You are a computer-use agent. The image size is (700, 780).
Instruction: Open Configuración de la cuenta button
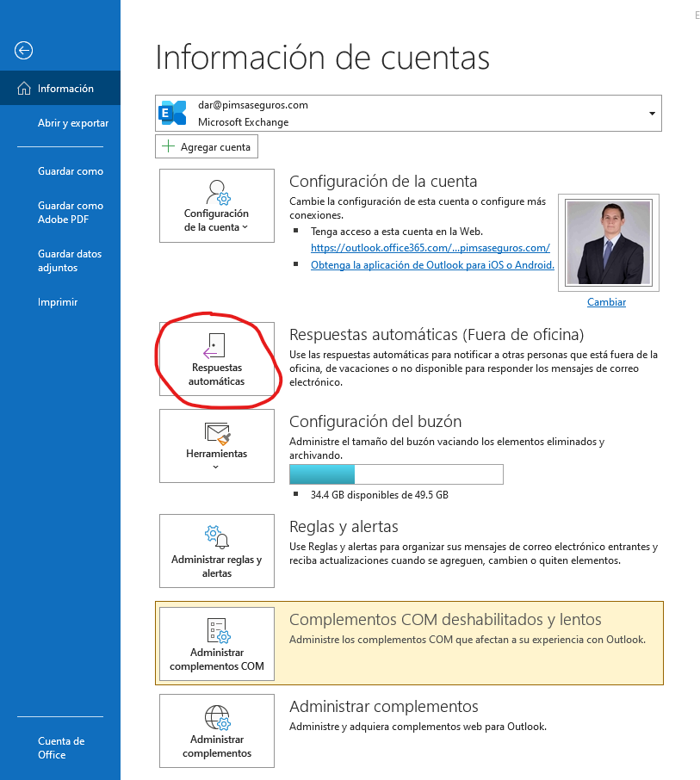coord(216,206)
